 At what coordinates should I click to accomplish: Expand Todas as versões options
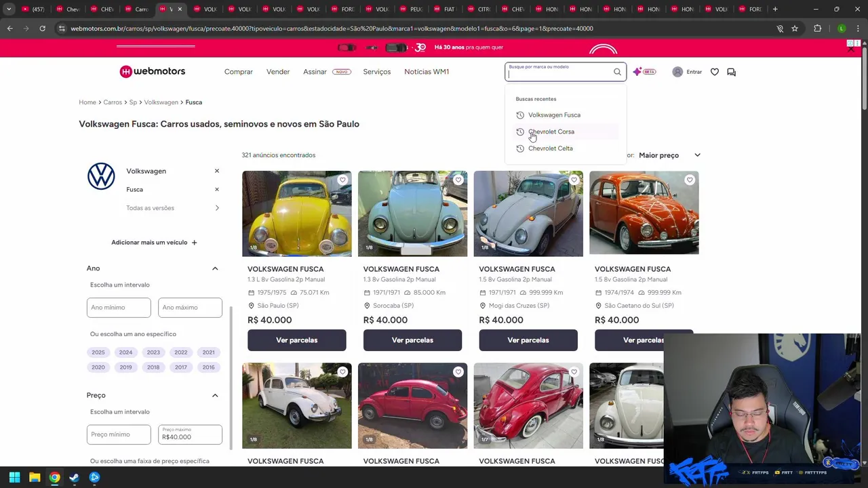point(217,208)
